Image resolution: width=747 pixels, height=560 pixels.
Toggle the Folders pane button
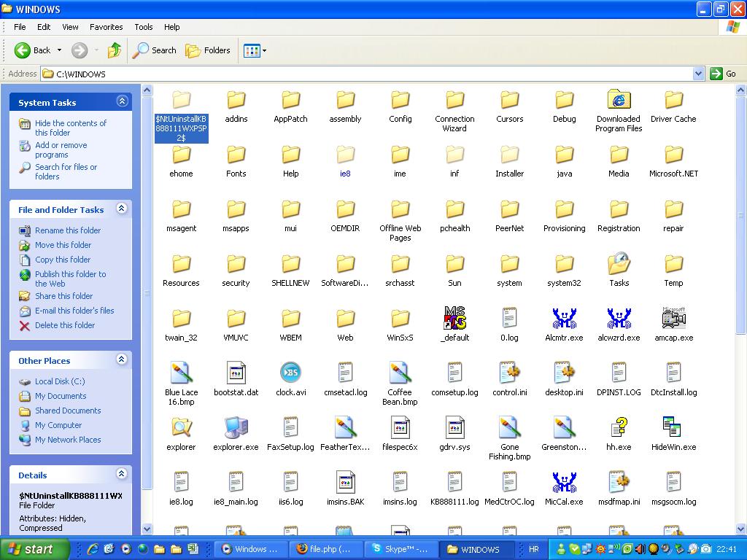208,50
